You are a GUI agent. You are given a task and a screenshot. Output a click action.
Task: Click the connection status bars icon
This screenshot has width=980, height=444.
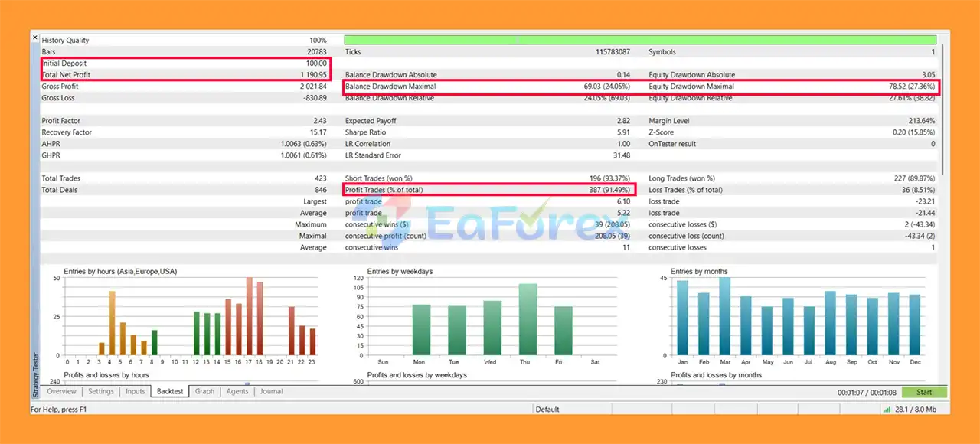click(887, 410)
